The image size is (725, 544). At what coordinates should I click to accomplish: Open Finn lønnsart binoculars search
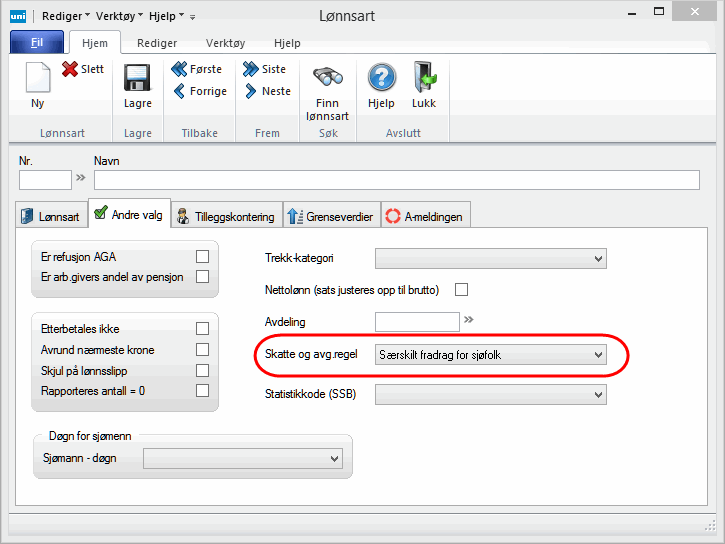(x=328, y=78)
